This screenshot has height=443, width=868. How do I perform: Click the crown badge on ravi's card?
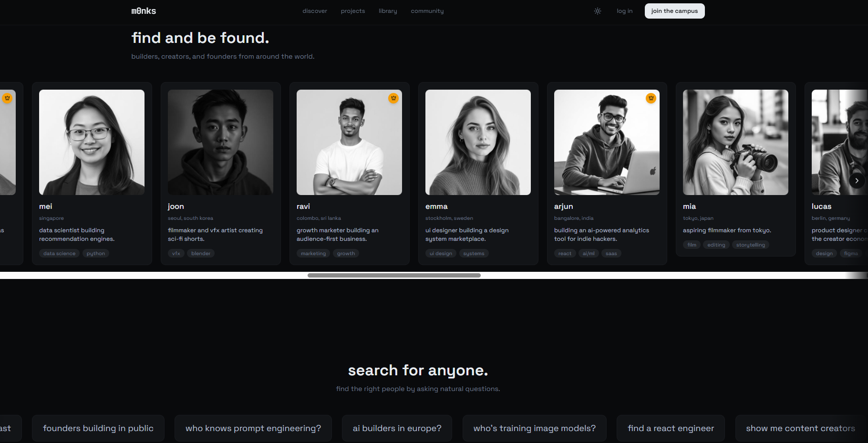click(x=393, y=98)
